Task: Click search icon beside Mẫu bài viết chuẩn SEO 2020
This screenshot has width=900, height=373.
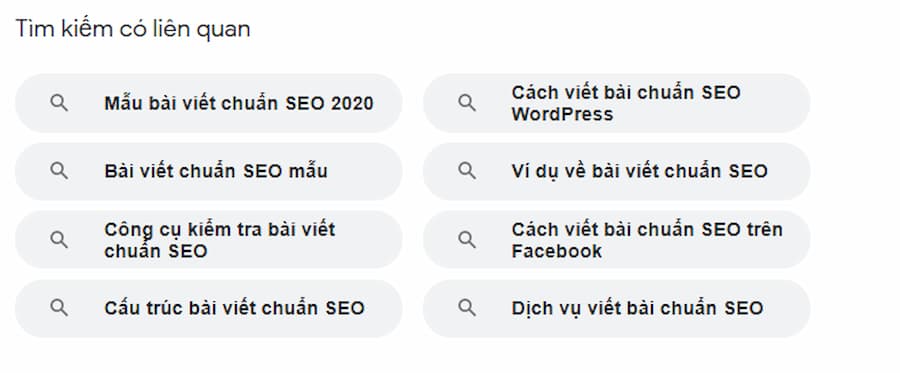Action: click(x=59, y=103)
